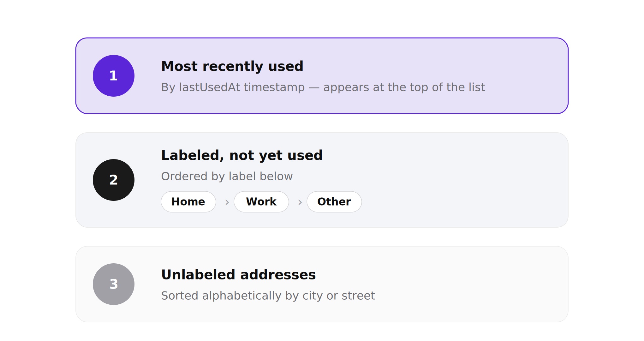The height and width of the screenshot is (341, 644).
Task: Click Sorted alphabetically by city description
Action: [268, 296]
